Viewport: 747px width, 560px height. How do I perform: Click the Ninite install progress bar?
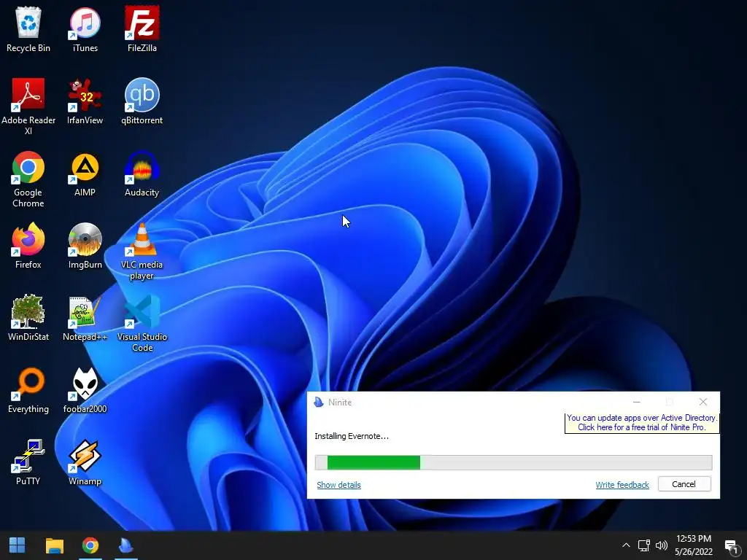[x=514, y=462]
